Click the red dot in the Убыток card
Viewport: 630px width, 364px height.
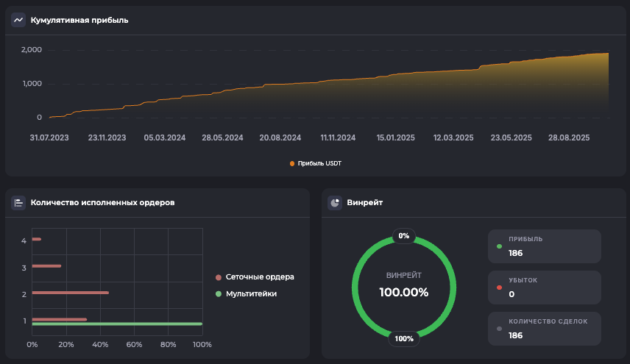tap(500, 288)
